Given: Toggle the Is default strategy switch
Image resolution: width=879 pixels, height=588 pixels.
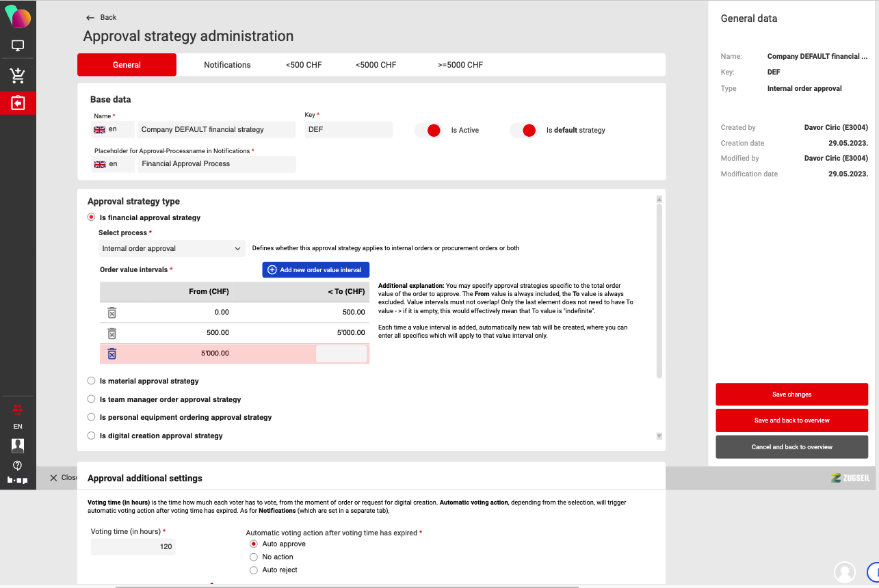Looking at the screenshot, I should pos(524,131).
